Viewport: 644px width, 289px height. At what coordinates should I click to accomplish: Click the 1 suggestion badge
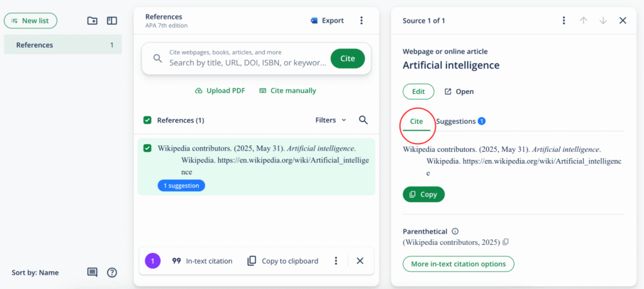point(181,186)
